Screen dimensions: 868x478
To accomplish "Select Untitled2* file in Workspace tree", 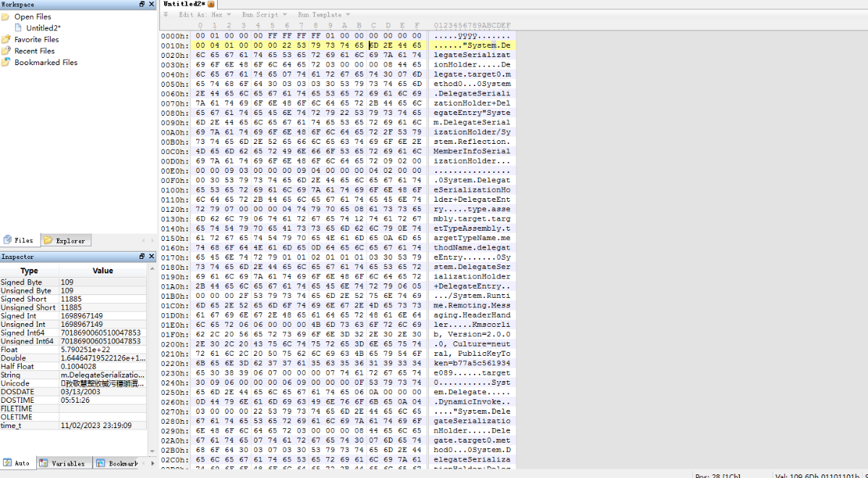I will click(x=43, y=27).
